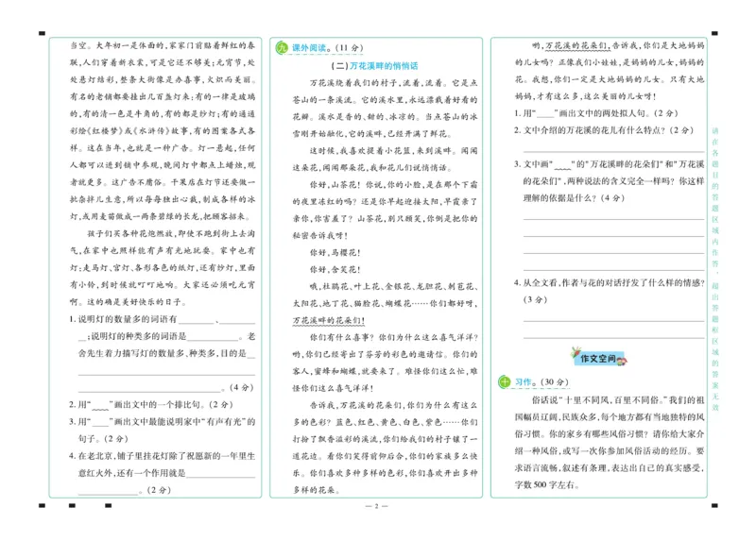Click question 4. 在老北京,铺子里挂花灯
This screenshot has width=756, height=541.
pos(162,456)
